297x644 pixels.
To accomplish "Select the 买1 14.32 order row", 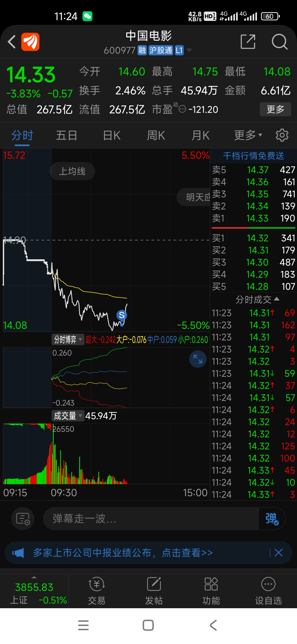I will pyautogui.click(x=254, y=238).
